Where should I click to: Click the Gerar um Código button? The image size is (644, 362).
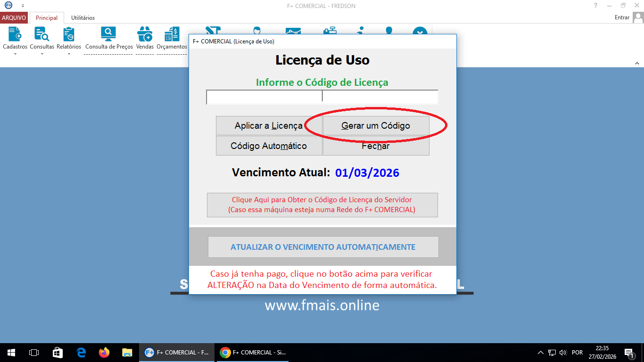pyautogui.click(x=375, y=125)
